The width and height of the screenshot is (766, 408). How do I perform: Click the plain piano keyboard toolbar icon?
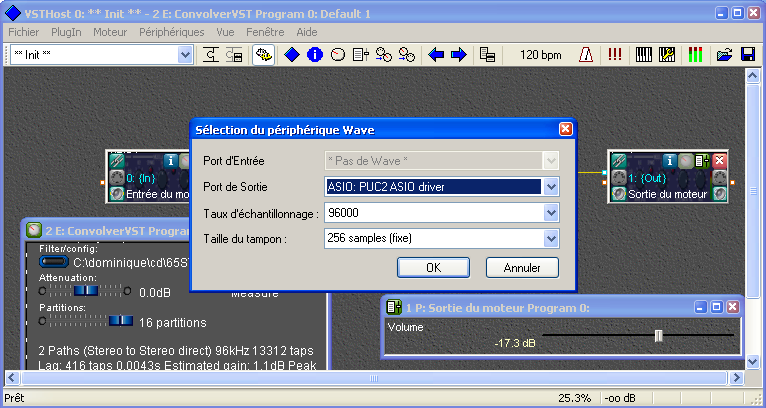coord(644,55)
